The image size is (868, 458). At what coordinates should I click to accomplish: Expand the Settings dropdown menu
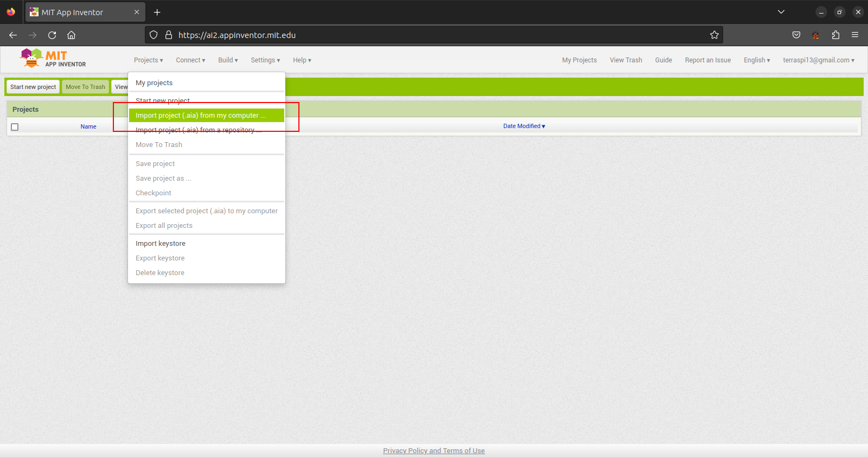tap(265, 60)
